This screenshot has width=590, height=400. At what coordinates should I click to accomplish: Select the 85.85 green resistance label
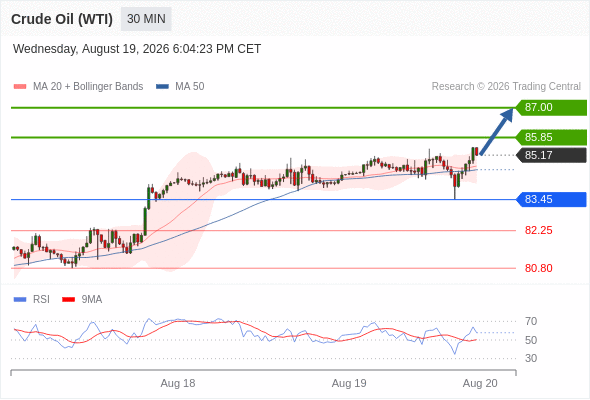[551, 137]
